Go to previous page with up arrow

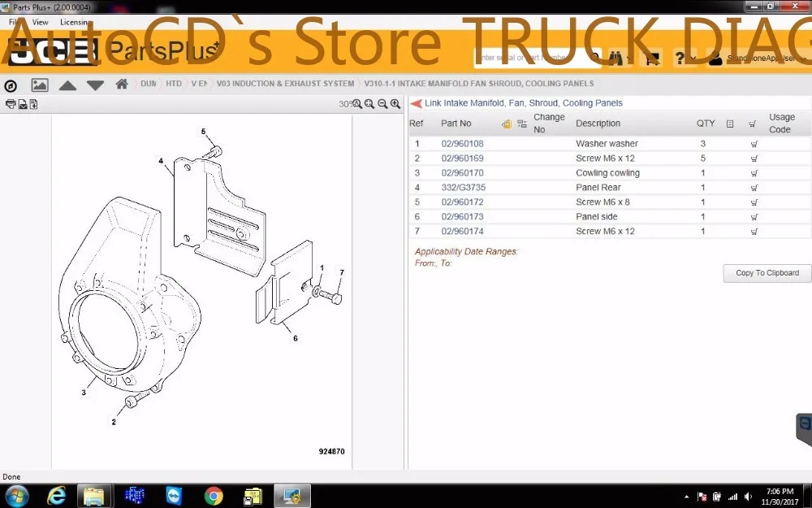click(x=68, y=85)
